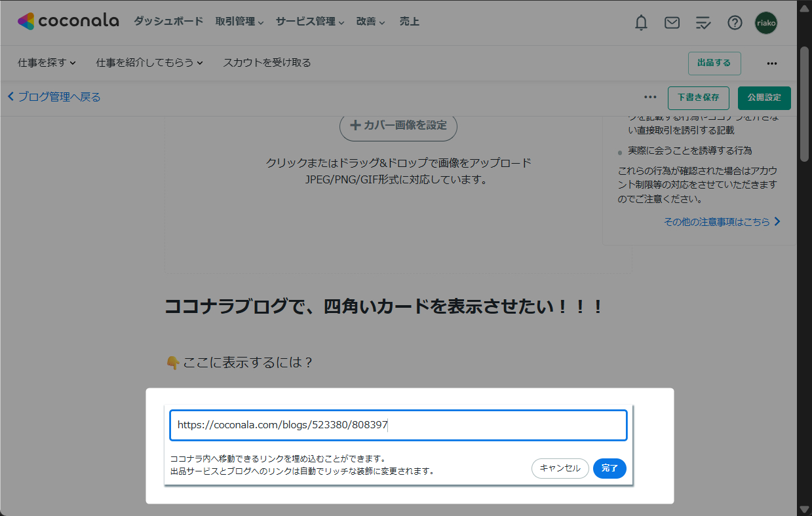Screen dimensions: 812x516
Task: Click the 出品する button
Action: [x=714, y=64]
